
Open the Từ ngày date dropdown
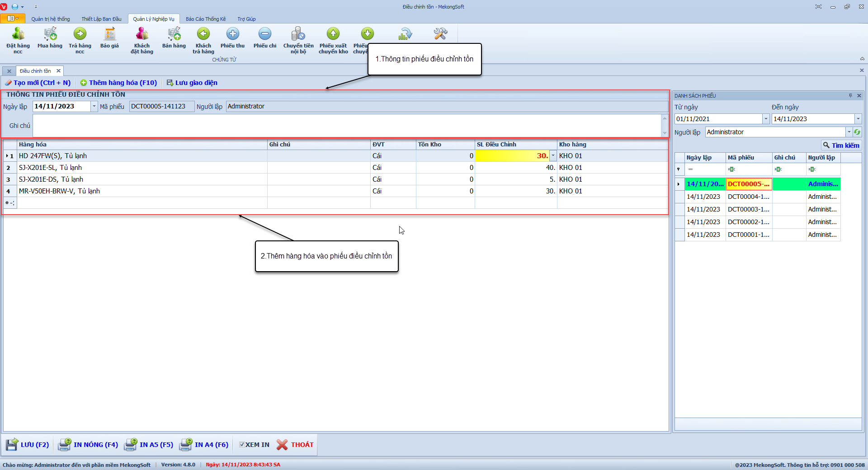coord(766,119)
